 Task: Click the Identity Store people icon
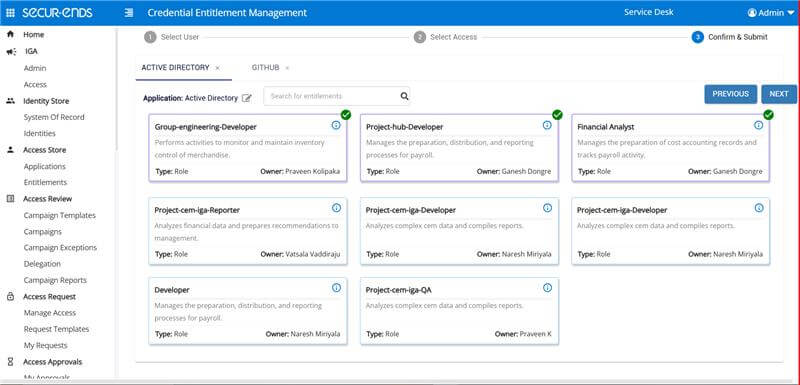(x=10, y=101)
